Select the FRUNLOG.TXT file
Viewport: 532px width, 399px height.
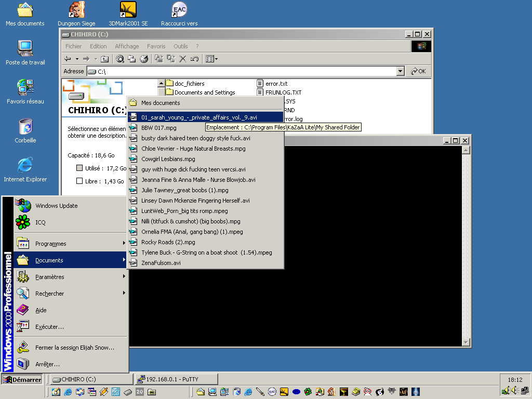click(x=279, y=92)
